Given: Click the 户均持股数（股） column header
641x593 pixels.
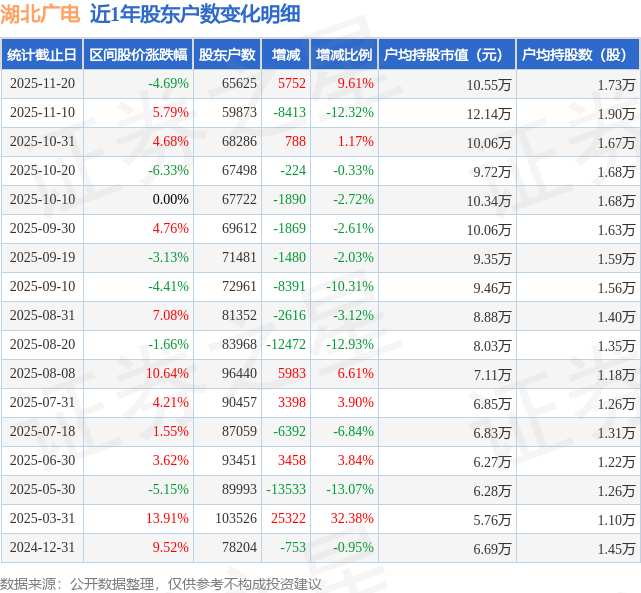Looking at the screenshot, I should click(578, 54).
